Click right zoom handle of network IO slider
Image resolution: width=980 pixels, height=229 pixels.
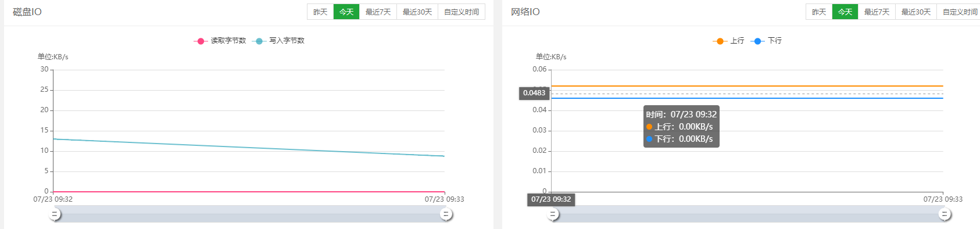(x=945, y=214)
